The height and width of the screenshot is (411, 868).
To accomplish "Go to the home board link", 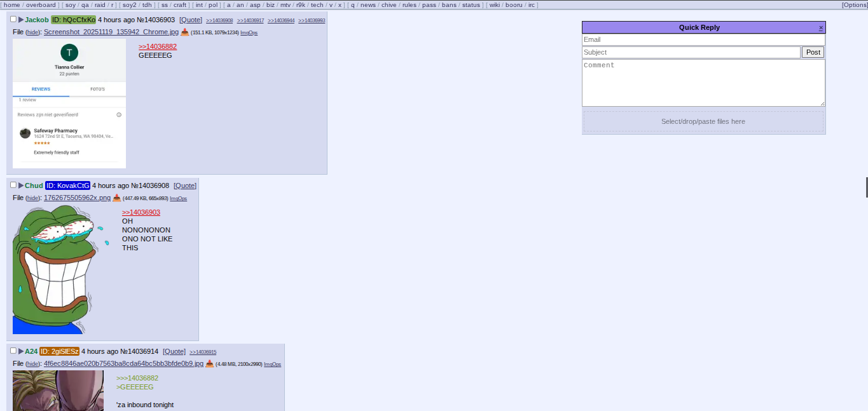I will [x=12, y=5].
